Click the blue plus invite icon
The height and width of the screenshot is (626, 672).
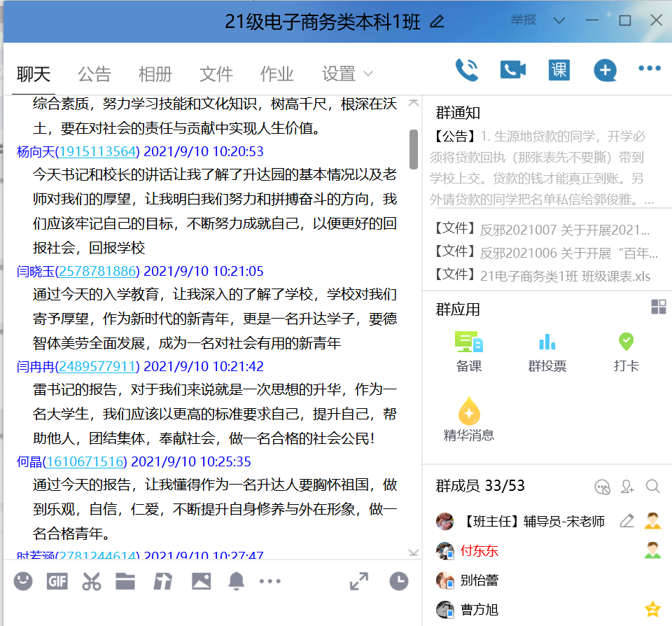pos(605,70)
